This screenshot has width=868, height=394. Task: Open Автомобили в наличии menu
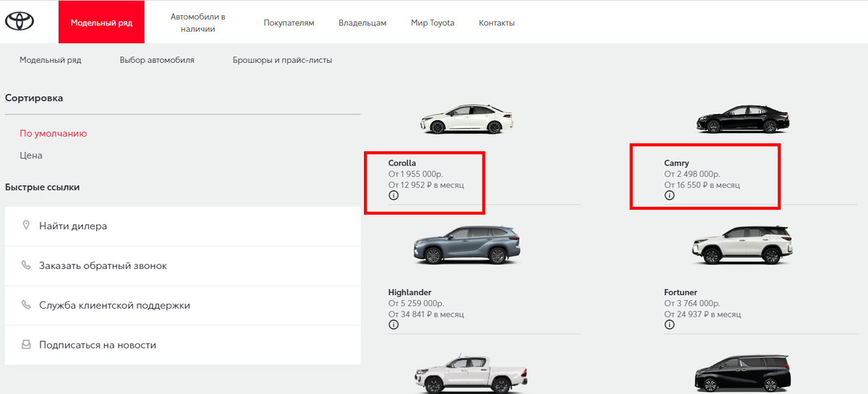[x=198, y=22]
